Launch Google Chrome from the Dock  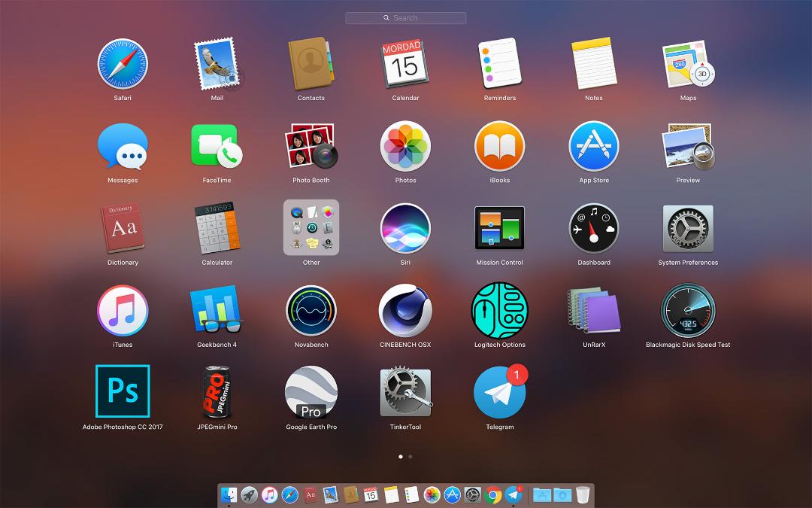(493, 494)
